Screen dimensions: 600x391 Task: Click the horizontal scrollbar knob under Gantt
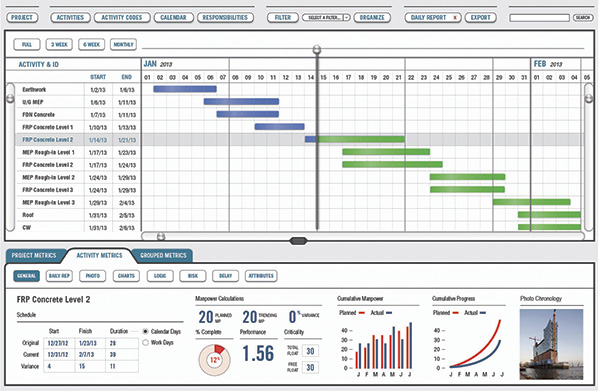(x=161, y=236)
